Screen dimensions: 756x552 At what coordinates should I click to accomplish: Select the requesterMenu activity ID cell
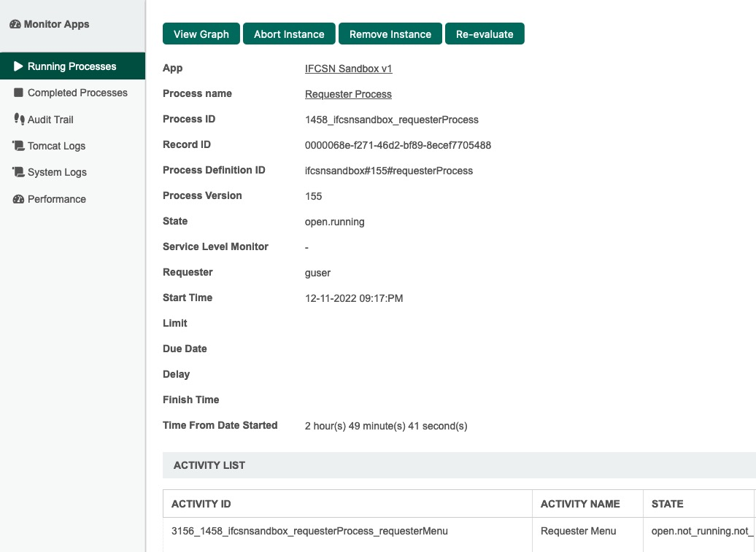click(x=309, y=531)
